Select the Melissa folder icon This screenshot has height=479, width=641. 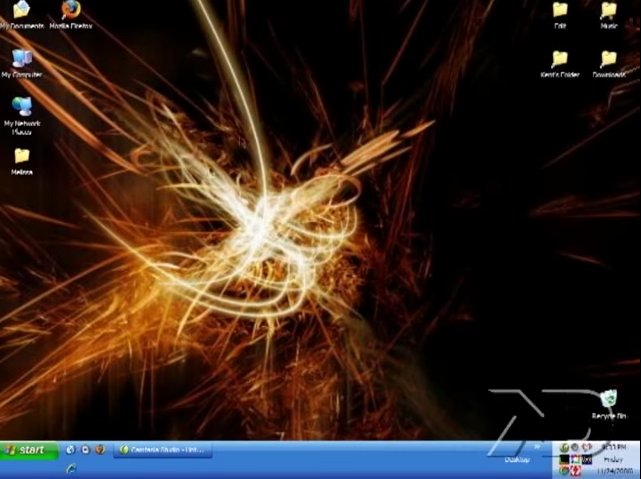pos(22,162)
